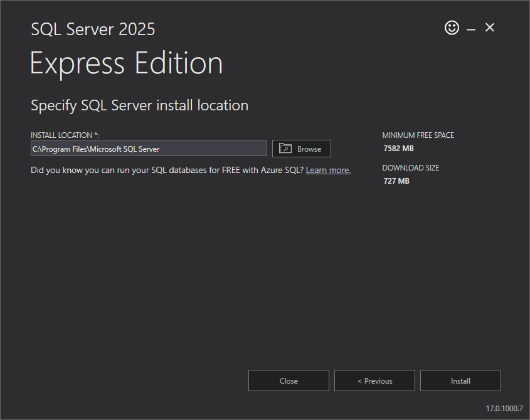Click the DOWNLOAD SIZE label
Viewport: 530px width, 420px height.
point(411,168)
